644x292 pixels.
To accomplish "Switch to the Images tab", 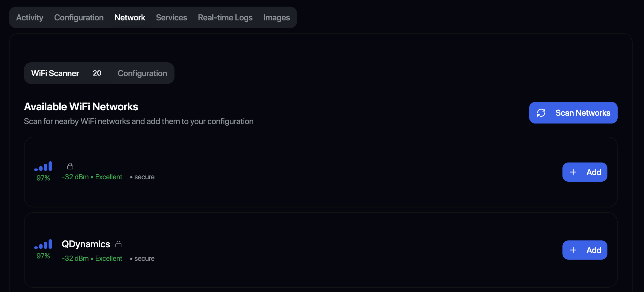I will pos(276,18).
